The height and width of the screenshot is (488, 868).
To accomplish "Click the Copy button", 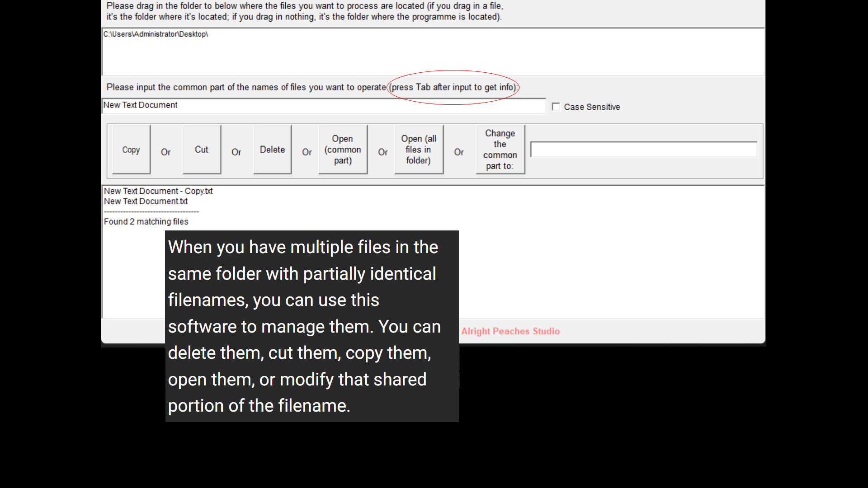I will (131, 149).
